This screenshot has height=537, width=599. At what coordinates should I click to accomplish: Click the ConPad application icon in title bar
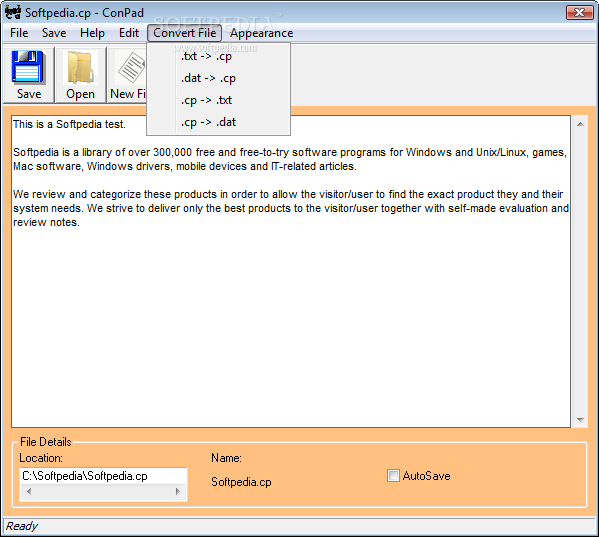(x=13, y=12)
